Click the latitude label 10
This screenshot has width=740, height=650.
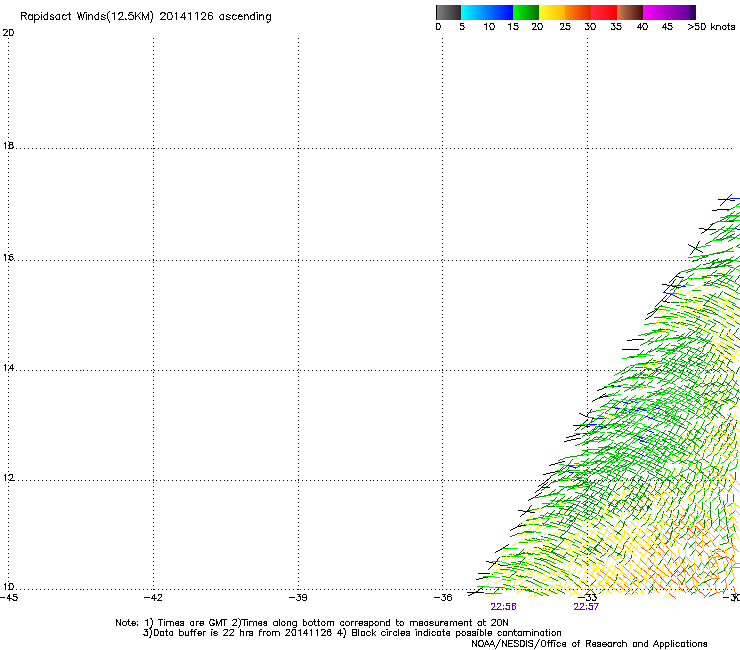(8, 587)
